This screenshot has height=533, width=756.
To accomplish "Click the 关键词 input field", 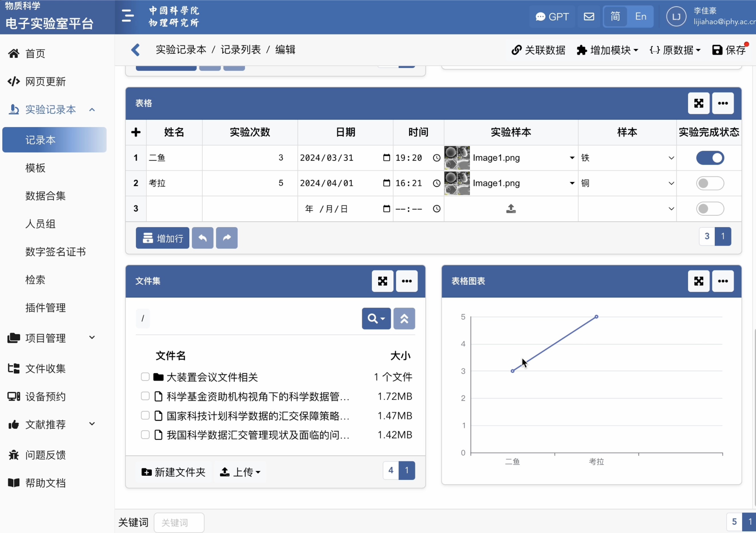I will tap(179, 522).
